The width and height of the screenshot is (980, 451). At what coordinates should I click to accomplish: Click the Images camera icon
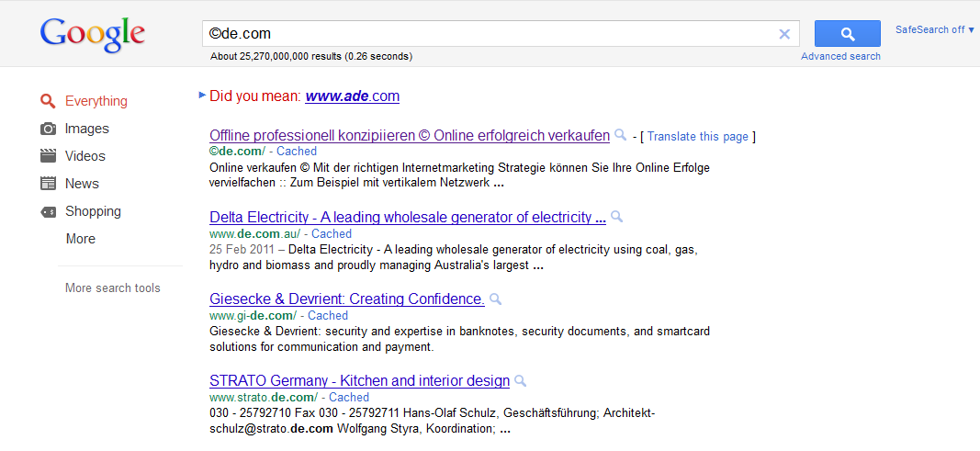(48, 129)
